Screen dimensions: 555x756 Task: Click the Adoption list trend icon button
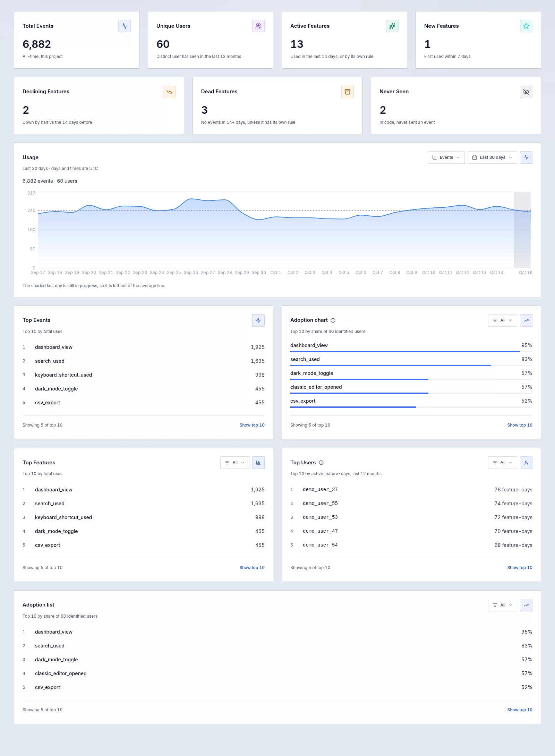pos(526,605)
